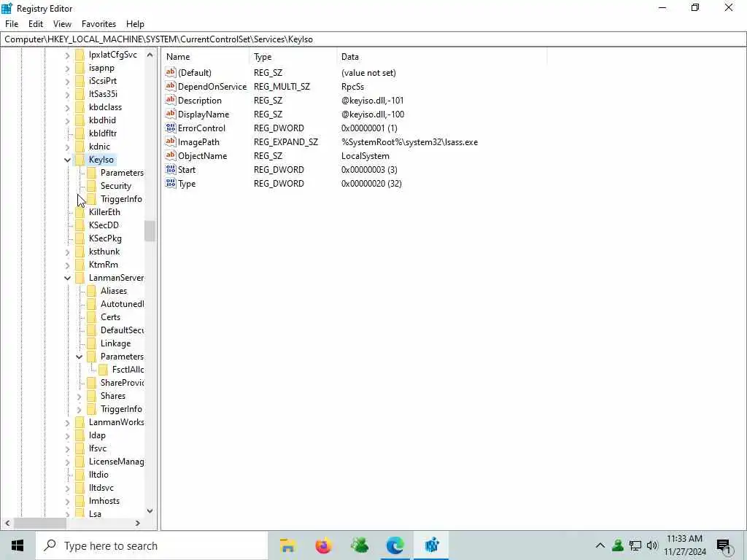Click the binary icon beside ErrorControl

171,128
